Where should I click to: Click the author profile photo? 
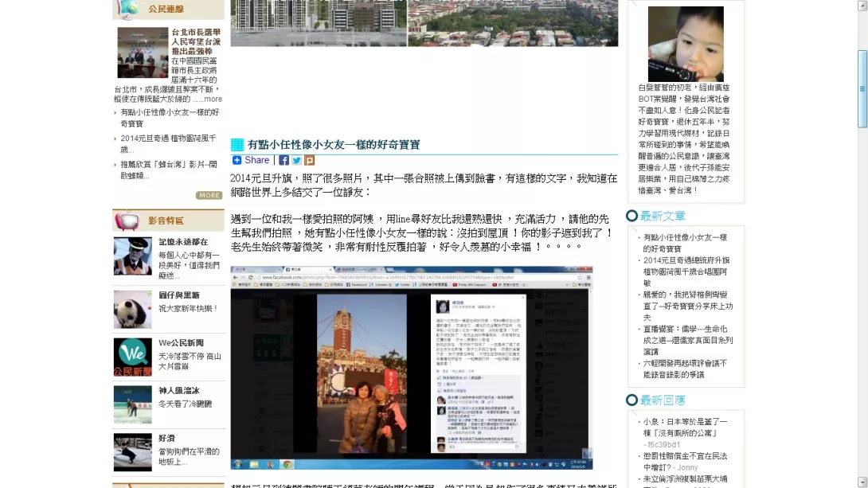pos(686,43)
